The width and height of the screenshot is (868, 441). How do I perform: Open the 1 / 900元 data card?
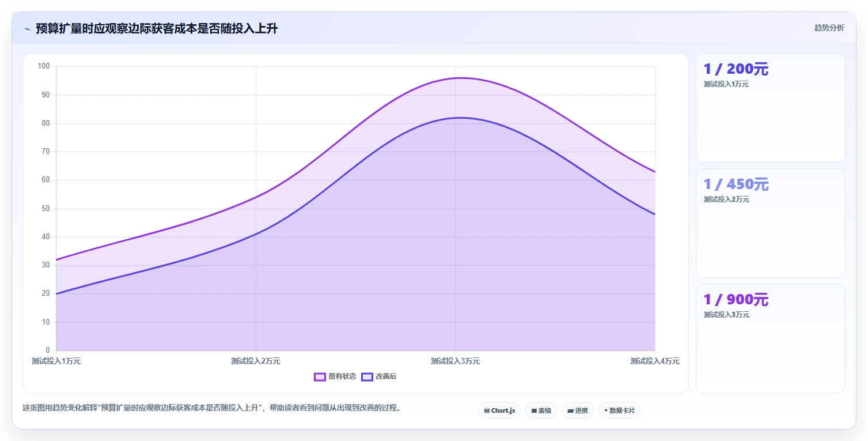(770, 338)
